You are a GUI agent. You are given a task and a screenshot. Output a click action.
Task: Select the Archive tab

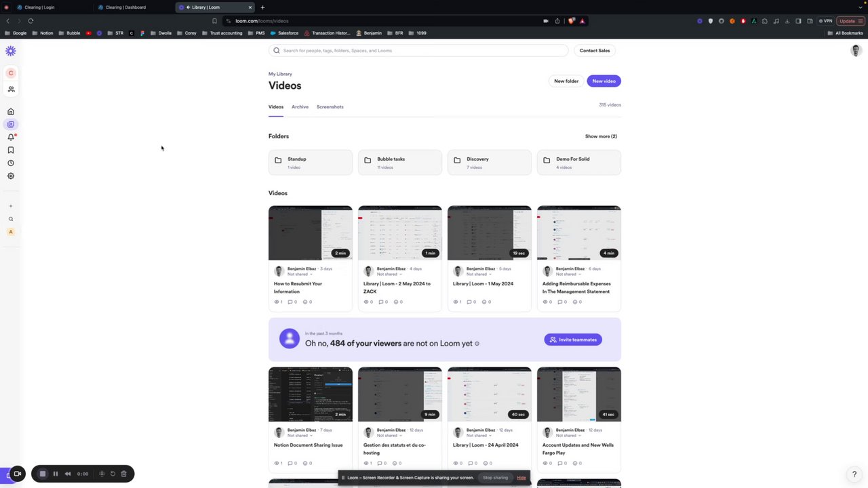[300, 107]
